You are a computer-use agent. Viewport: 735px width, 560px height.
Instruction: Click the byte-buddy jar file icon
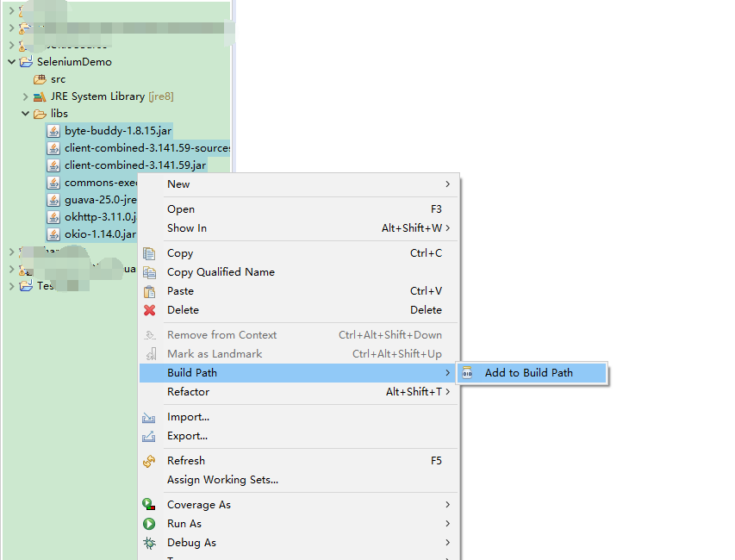(x=54, y=131)
